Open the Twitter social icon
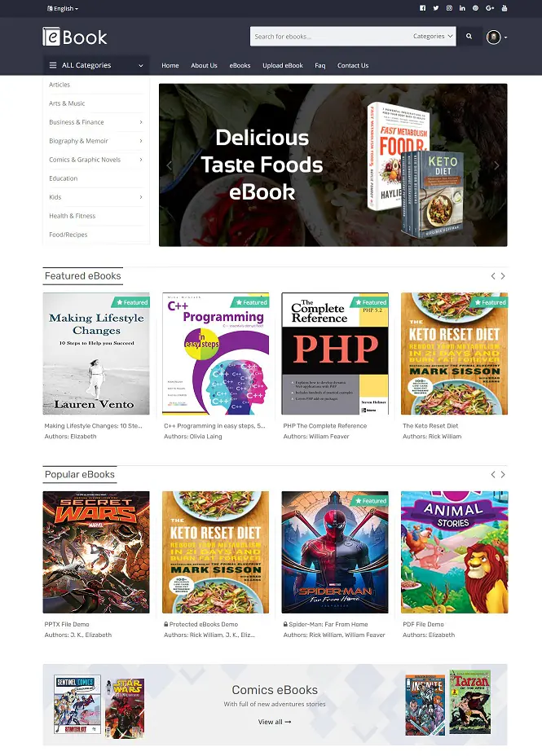Screen dimensions: 542x756 coord(436,8)
